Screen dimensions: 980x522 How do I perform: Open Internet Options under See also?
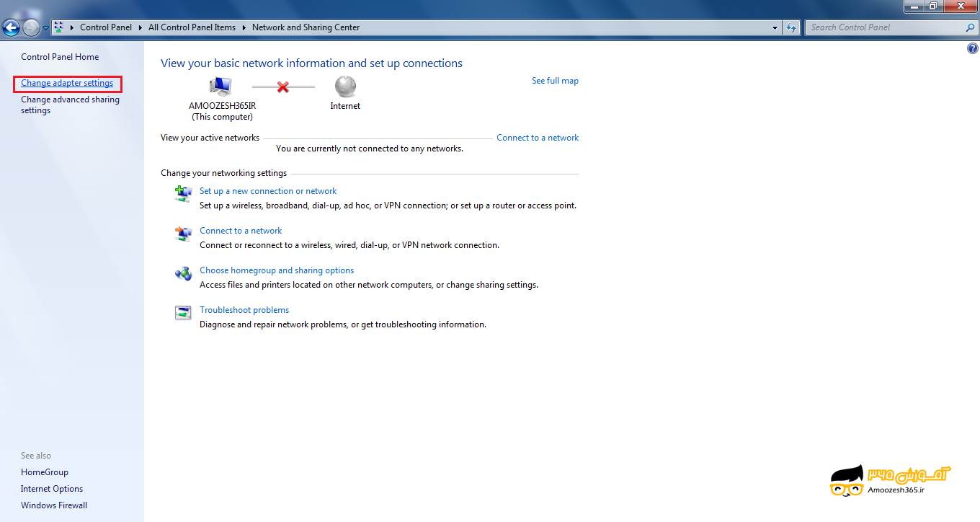(52, 489)
